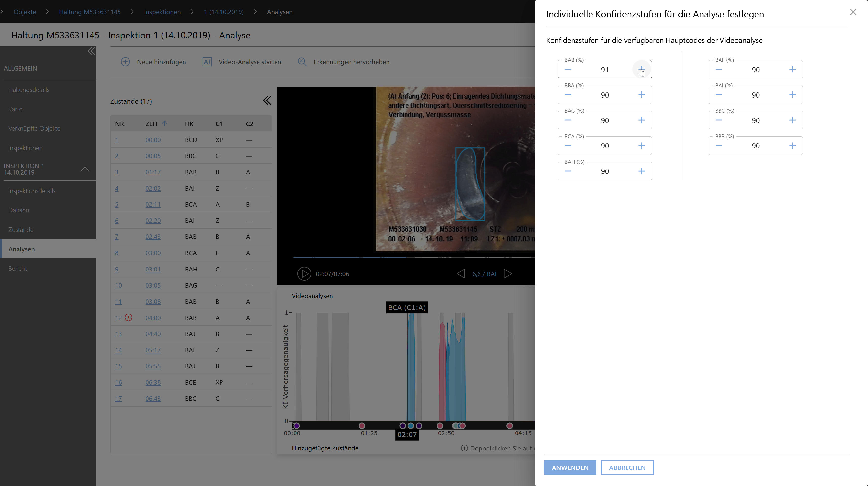
Task: Go to 1 (14.10.2019) breadcrumb
Action: coord(224,12)
